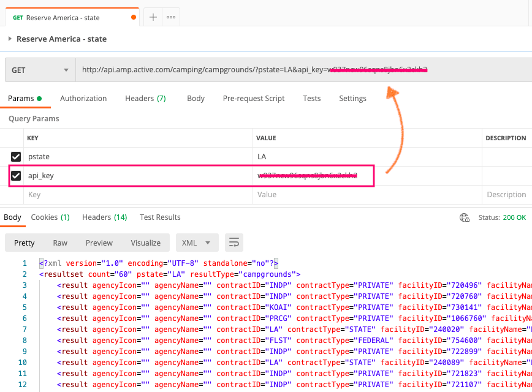The height and width of the screenshot is (392, 532).
Task: Click the DESCRIPTION column header
Action: click(x=506, y=138)
